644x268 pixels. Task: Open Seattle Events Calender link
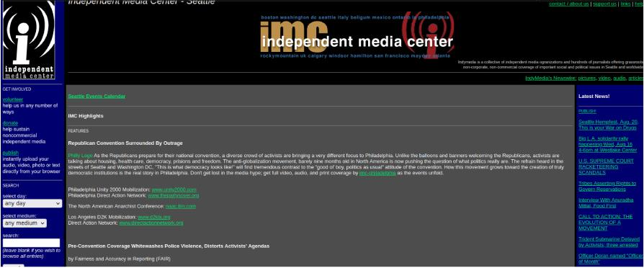(97, 97)
